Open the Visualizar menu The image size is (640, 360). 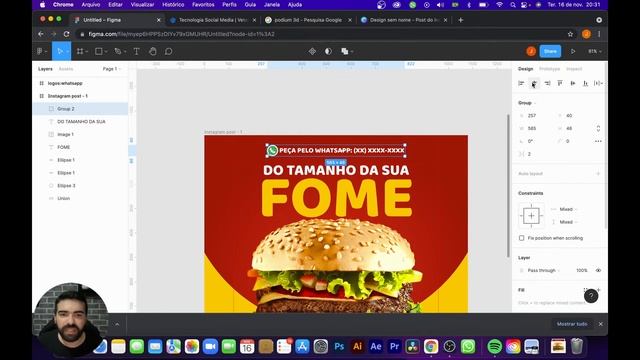142,4
